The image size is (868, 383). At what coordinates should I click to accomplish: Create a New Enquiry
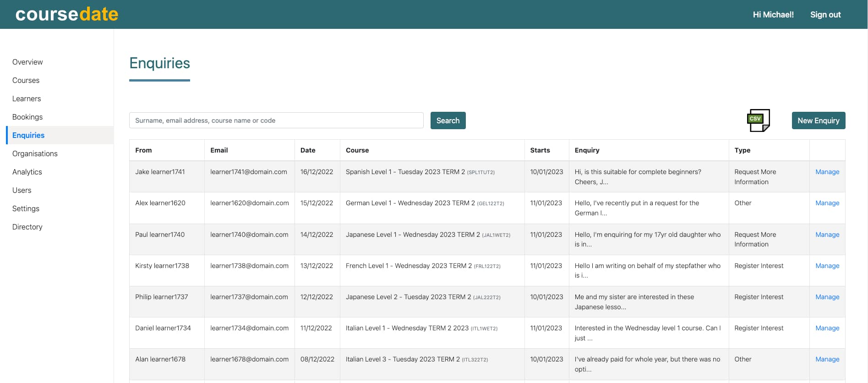point(818,120)
